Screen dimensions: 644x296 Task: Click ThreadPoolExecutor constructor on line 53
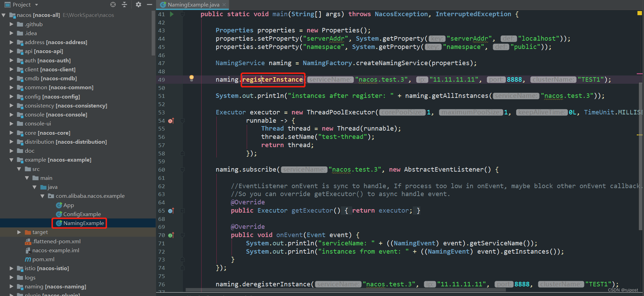click(341, 112)
